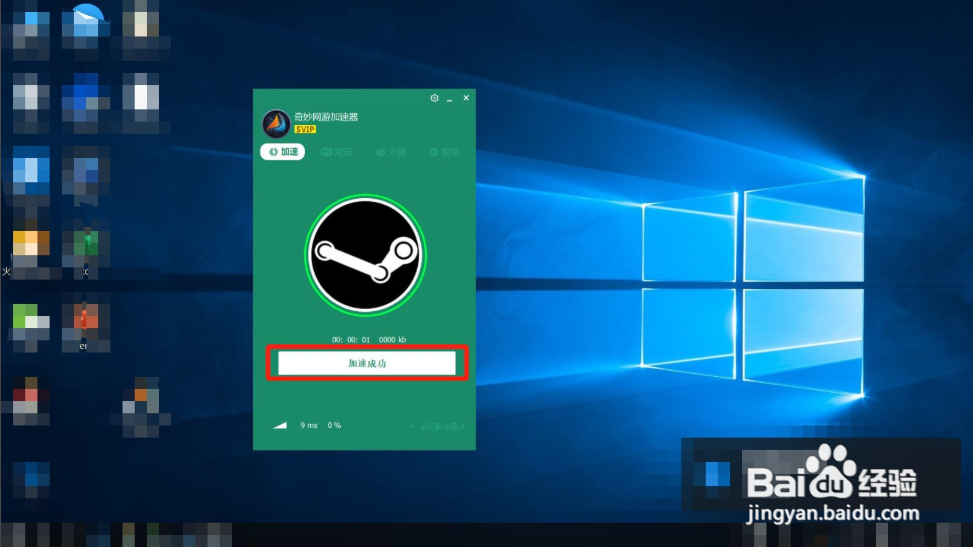Viewport: 973px width, 547px height.
Task: Click the 0000 kb traffic value
Action: tap(392, 340)
